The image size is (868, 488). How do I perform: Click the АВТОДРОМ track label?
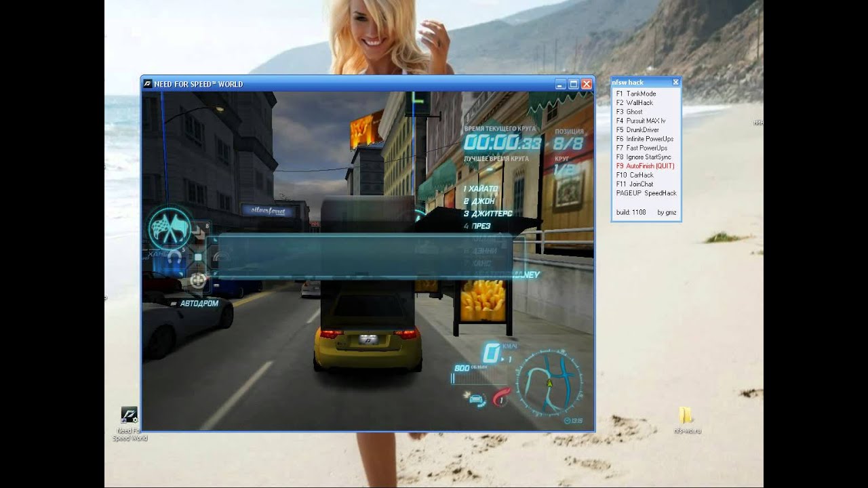[199, 303]
